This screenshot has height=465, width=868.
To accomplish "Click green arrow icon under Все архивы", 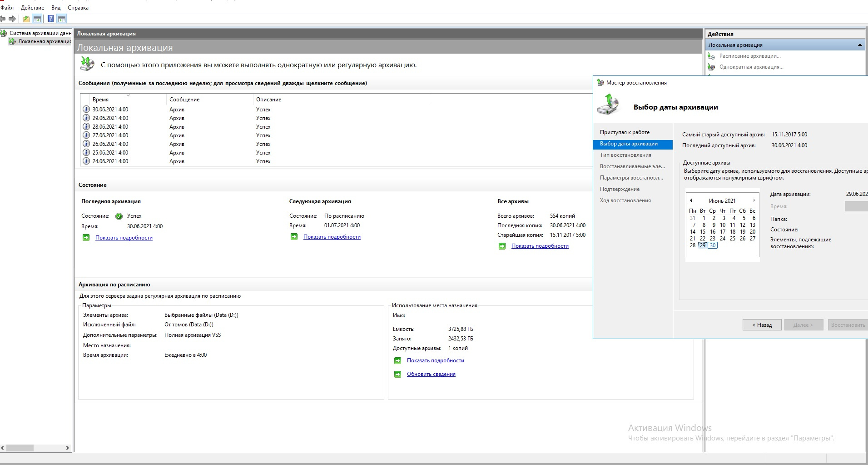I will [x=502, y=246].
